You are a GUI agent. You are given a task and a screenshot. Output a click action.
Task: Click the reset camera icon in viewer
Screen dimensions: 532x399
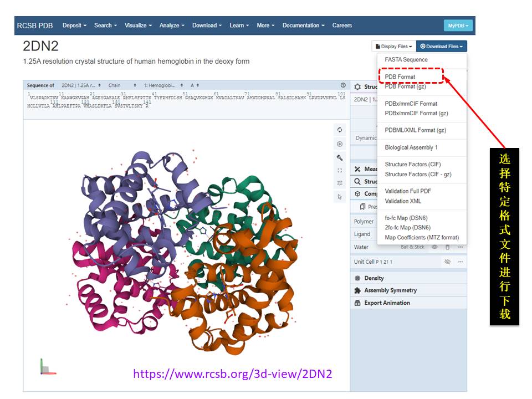click(x=340, y=130)
